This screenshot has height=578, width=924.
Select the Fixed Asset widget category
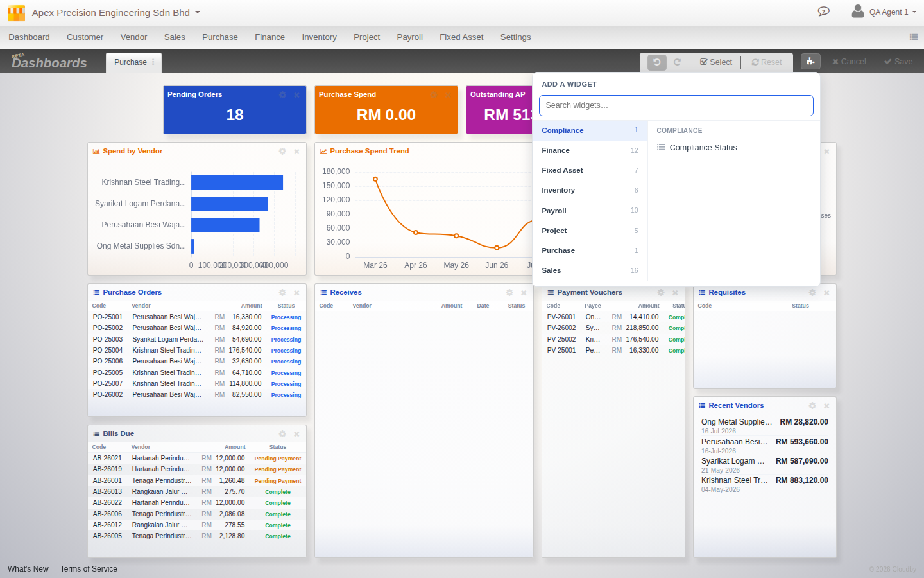pos(590,170)
